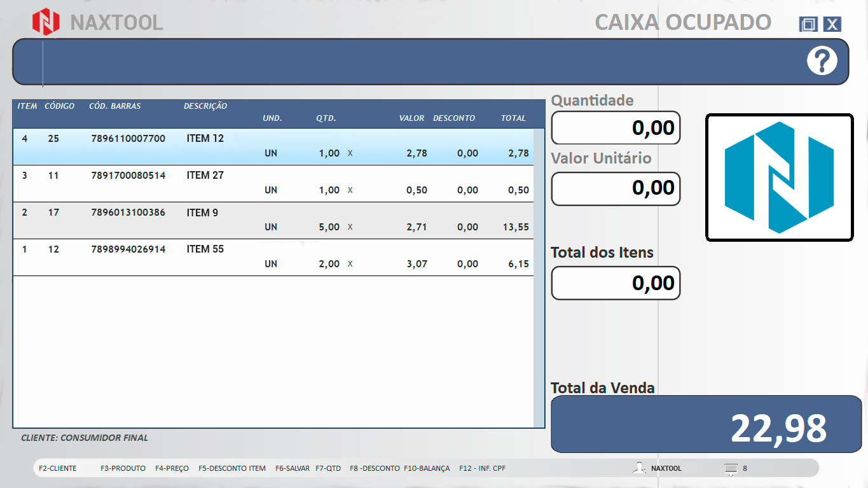The image size is (868, 488).
Task: Close the cashier window with X
Action: 832,24
